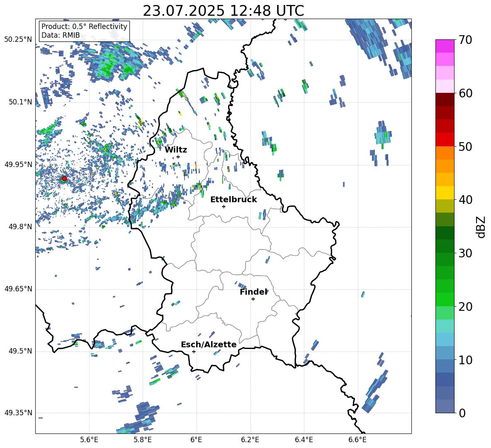Click the 60 tick label on colorbar
This screenshot has height=448, width=491.
pyautogui.click(x=465, y=93)
